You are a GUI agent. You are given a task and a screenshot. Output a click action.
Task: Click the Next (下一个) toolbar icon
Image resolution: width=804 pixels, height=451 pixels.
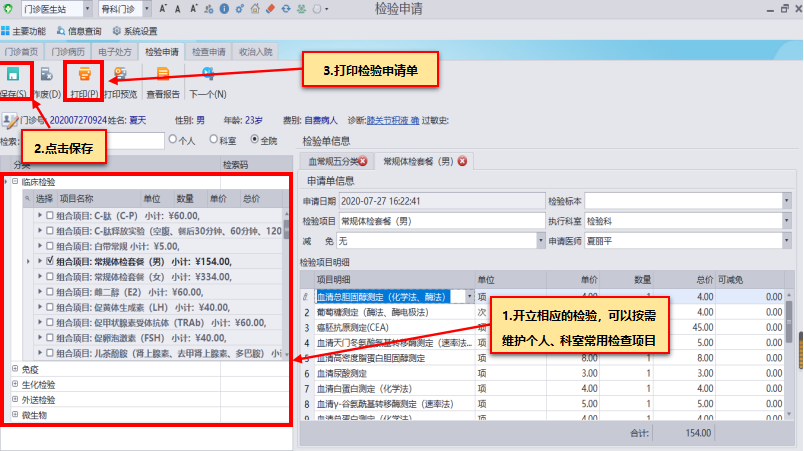click(x=207, y=75)
